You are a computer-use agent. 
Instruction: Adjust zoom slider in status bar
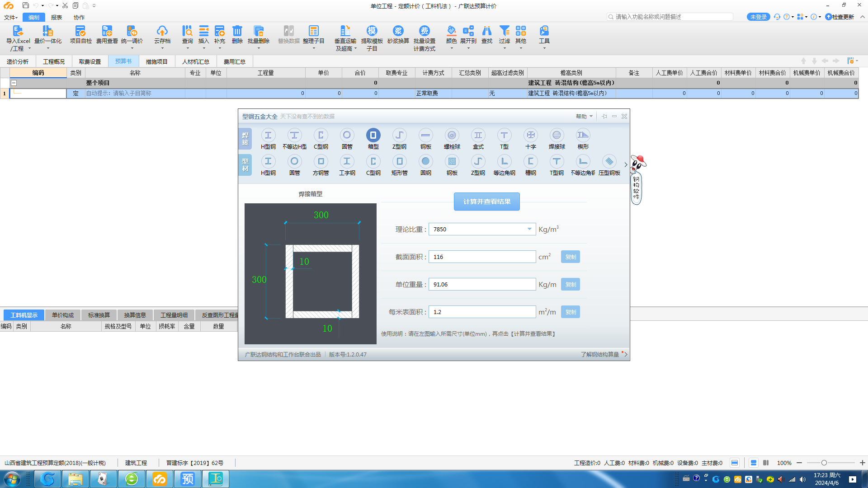(824, 463)
